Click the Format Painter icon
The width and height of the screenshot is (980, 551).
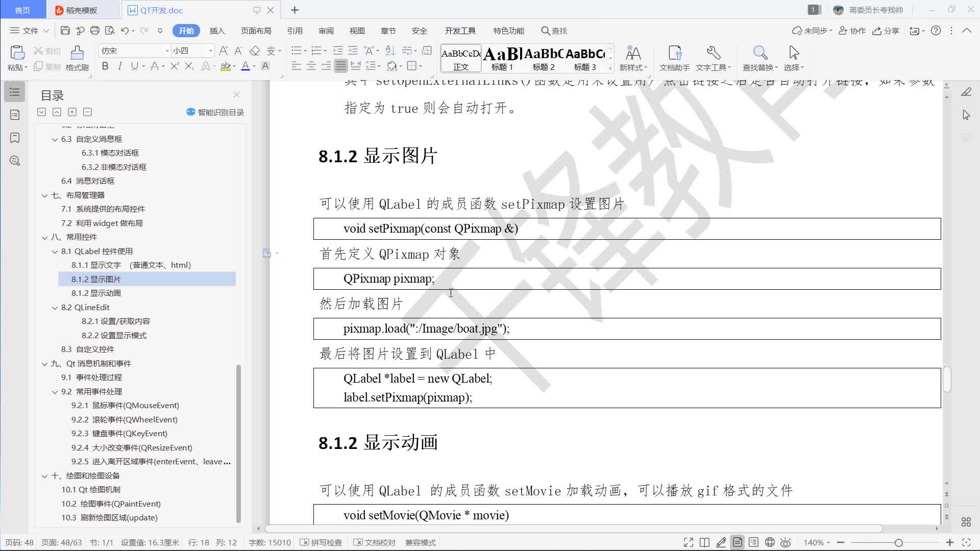(77, 53)
